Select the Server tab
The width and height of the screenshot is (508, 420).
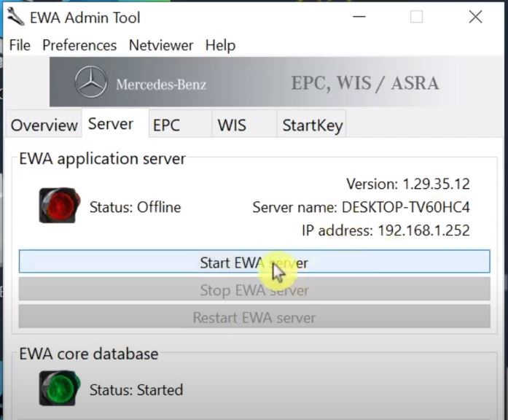coord(111,124)
